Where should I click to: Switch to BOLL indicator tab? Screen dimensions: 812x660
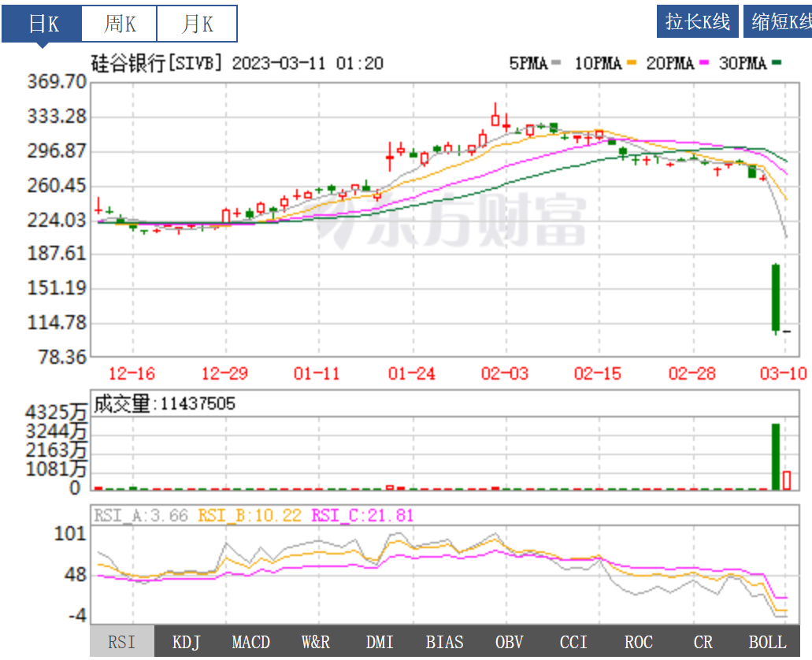[x=767, y=643]
